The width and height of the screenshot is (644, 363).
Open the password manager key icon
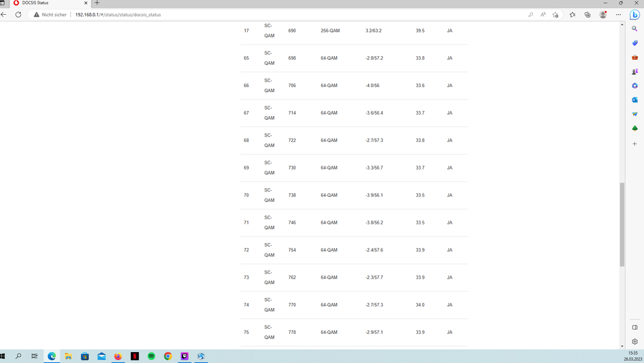point(530,14)
